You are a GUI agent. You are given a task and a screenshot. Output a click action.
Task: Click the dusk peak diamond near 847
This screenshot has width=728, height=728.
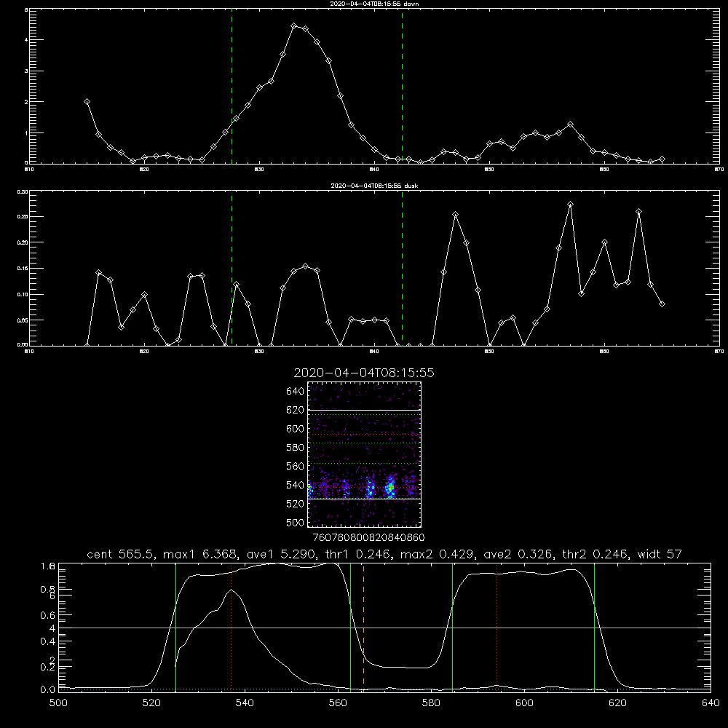point(456,215)
